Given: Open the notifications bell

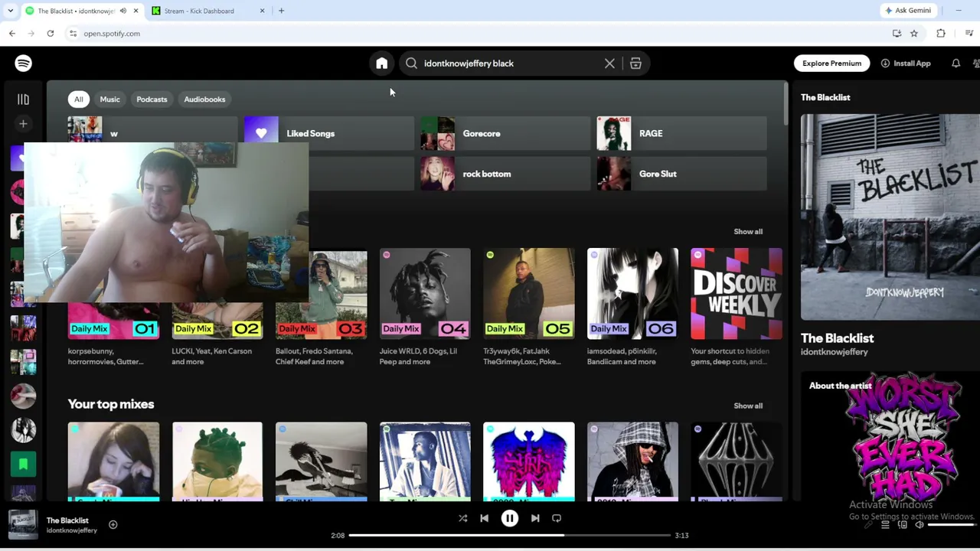Looking at the screenshot, I should (955, 64).
